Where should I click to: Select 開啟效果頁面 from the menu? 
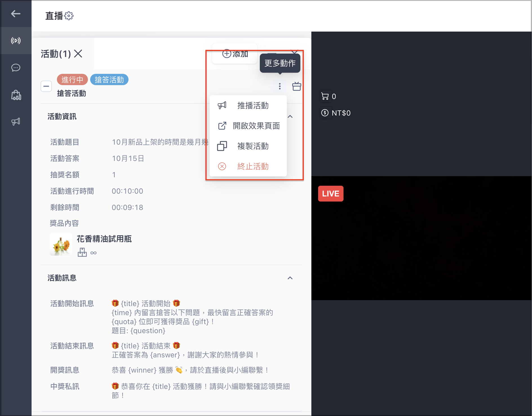[248, 126]
